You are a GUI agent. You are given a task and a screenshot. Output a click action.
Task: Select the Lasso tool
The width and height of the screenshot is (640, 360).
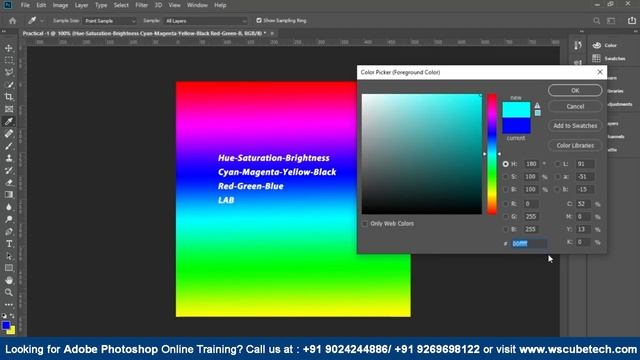click(9, 73)
